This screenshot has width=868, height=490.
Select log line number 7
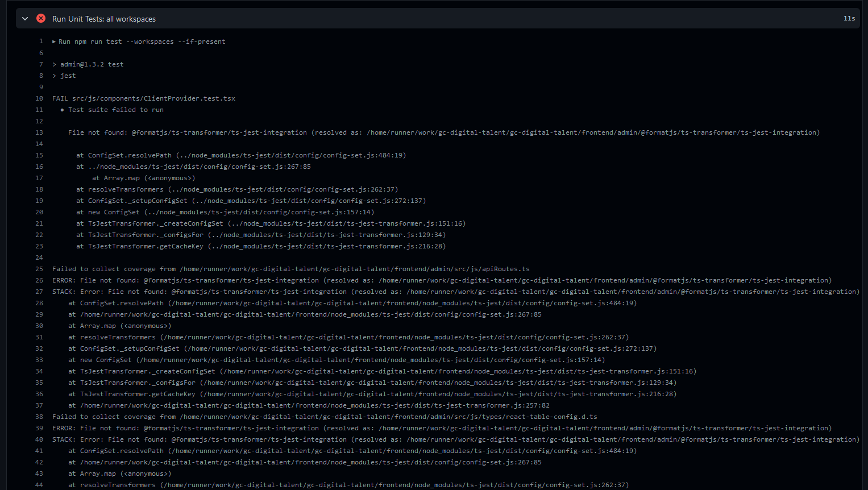[41, 64]
